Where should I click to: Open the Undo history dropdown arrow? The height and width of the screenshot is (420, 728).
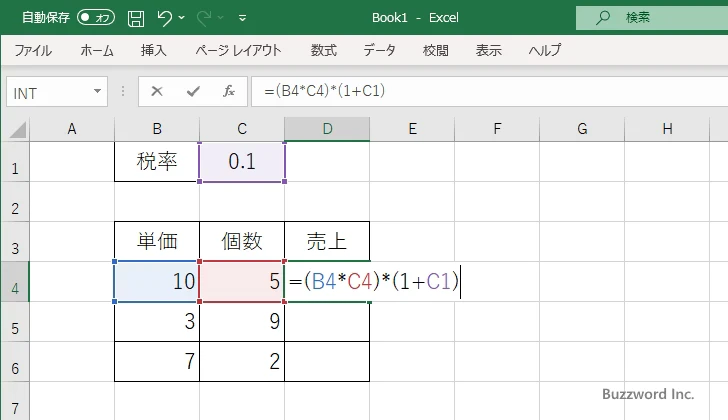coord(182,18)
